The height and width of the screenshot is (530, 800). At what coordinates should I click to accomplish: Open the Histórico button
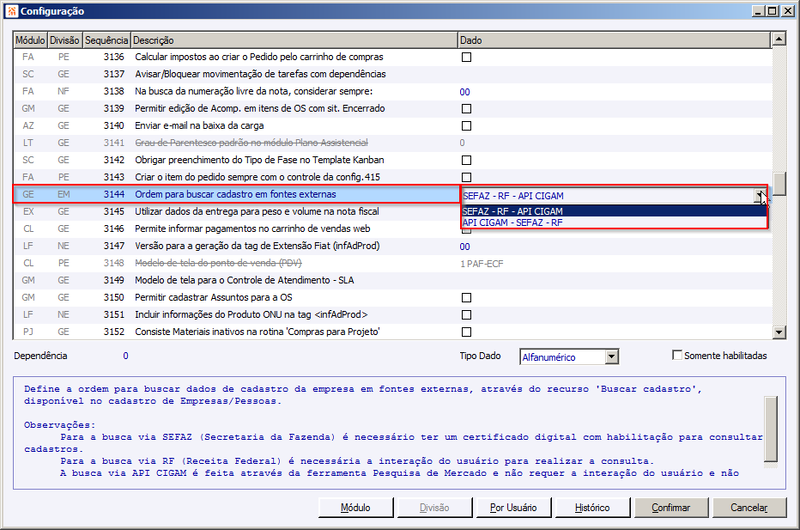click(x=592, y=508)
